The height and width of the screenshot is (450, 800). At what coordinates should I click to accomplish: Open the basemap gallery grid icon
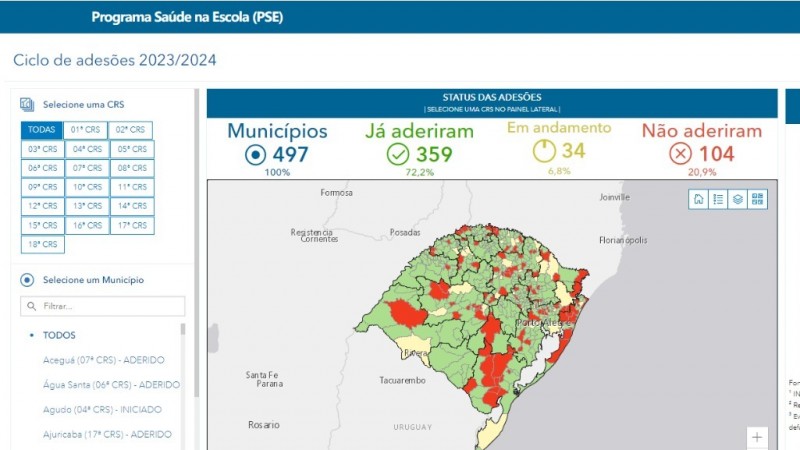(x=757, y=199)
